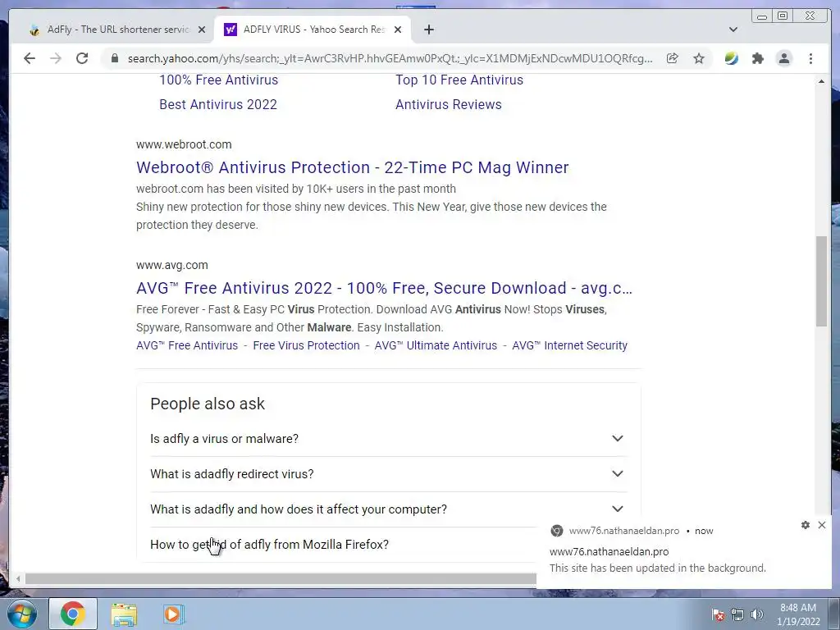The image size is (840, 630).
Task: Dismiss the nathanaeldan.pro notification
Action: point(822,525)
